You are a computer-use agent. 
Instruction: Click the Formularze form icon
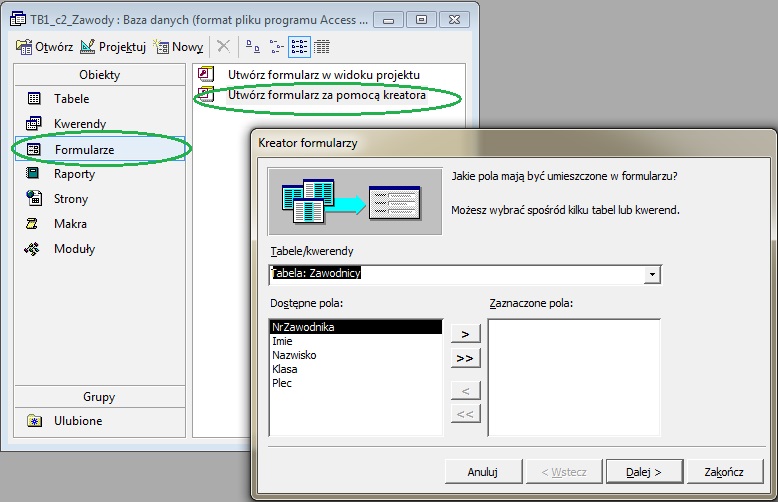pos(34,149)
